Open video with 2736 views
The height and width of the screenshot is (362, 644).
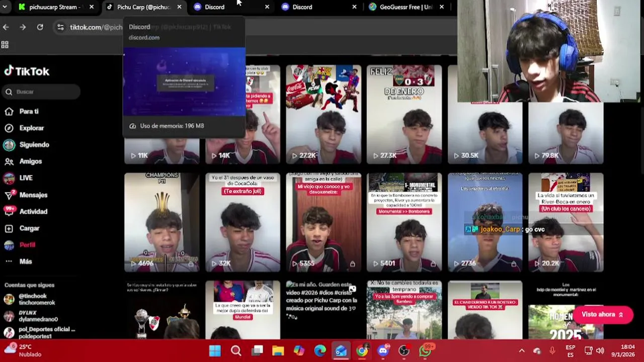(485, 222)
